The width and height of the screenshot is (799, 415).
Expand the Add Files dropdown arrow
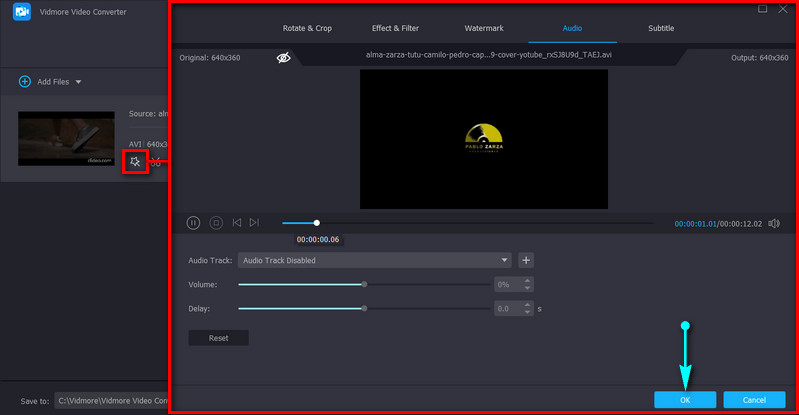pyautogui.click(x=78, y=81)
